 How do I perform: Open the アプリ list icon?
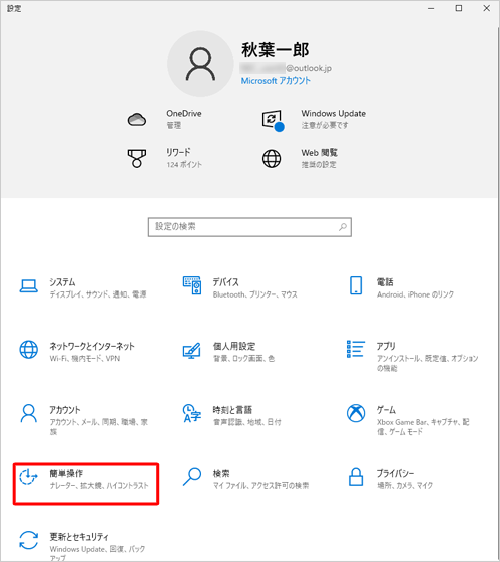click(356, 349)
